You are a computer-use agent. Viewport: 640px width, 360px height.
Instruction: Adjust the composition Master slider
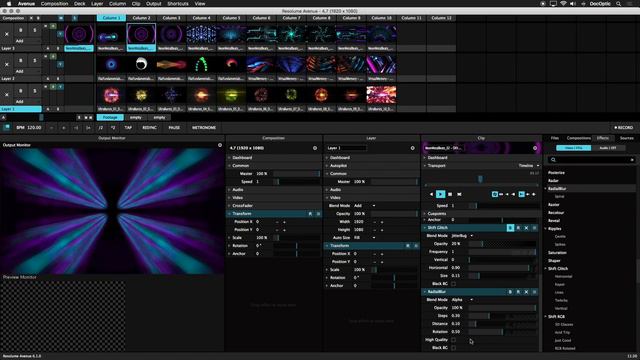pos(296,174)
